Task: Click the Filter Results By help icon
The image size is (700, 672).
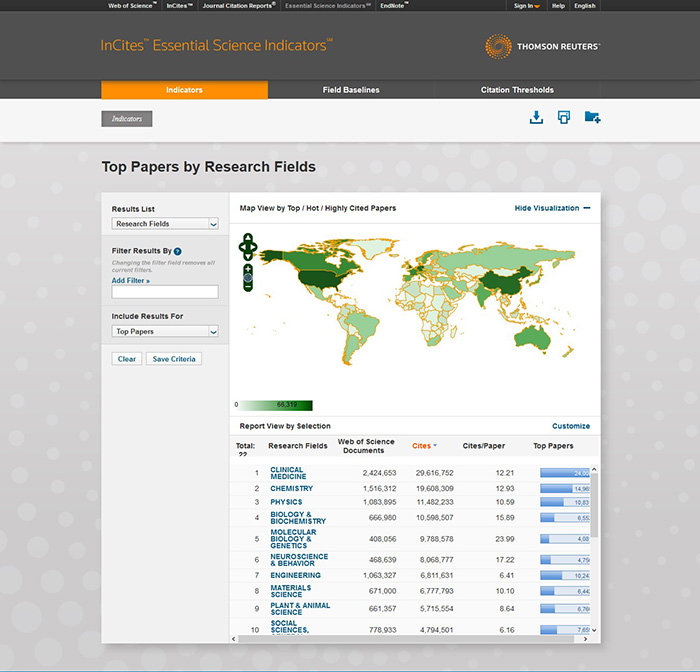Action: (177, 251)
